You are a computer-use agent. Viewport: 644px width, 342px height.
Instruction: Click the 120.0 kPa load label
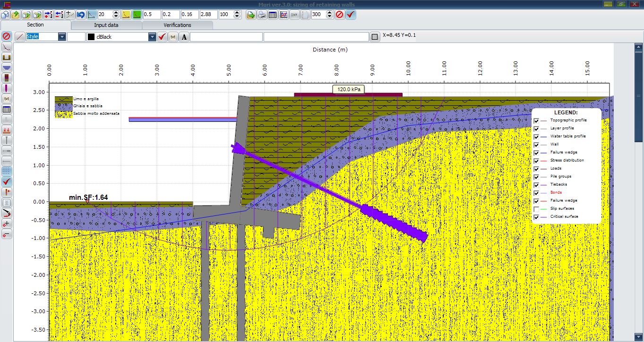tap(349, 89)
